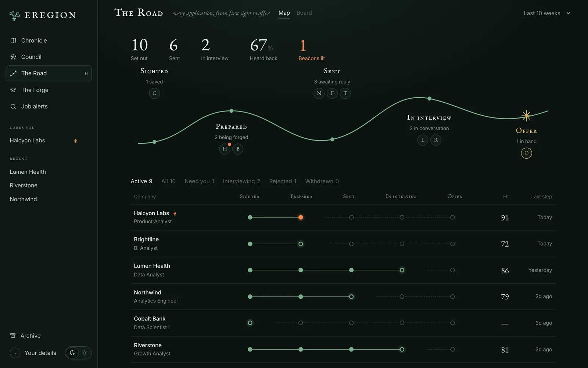Select The Road path icon
Screen dimensions: 588x368
13,73
